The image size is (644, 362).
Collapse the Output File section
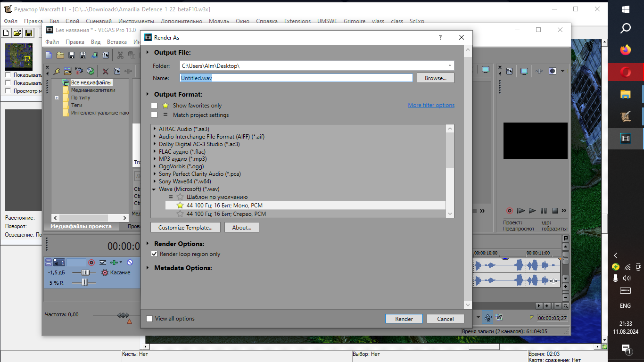(x=148, y=52)
